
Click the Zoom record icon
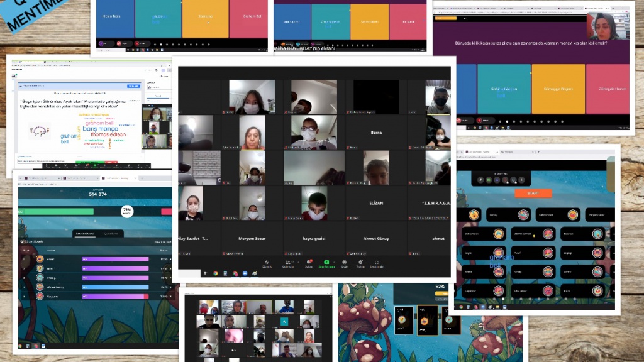click(x=344, y=263)
